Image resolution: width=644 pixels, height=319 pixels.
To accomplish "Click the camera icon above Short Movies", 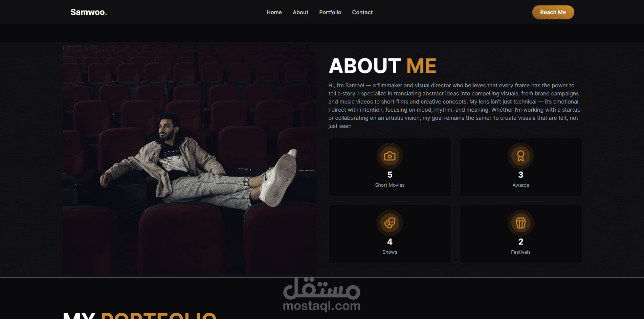I will click(390, 156).
